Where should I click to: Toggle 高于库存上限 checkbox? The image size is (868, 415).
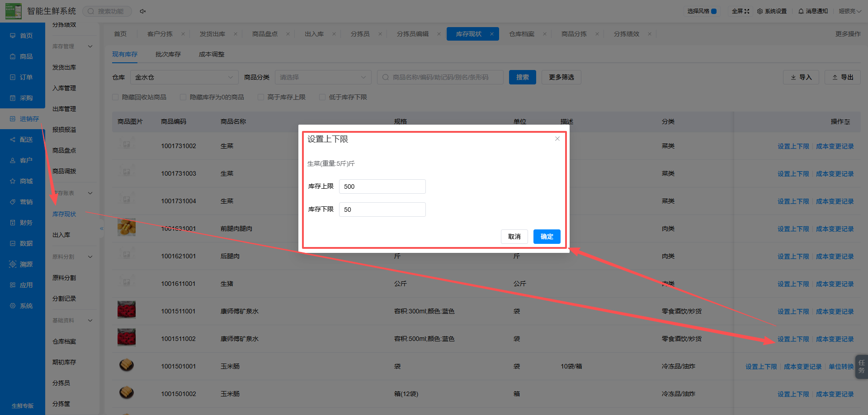[x=261, y=97]
